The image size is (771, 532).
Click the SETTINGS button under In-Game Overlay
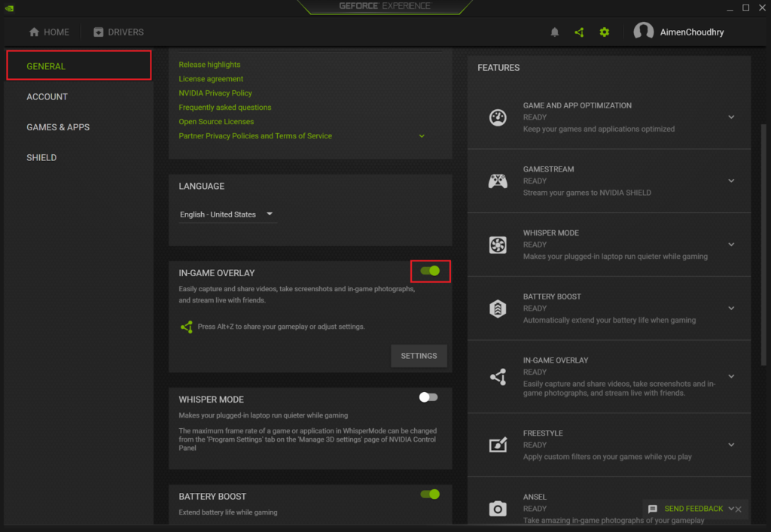click(419, 356)
